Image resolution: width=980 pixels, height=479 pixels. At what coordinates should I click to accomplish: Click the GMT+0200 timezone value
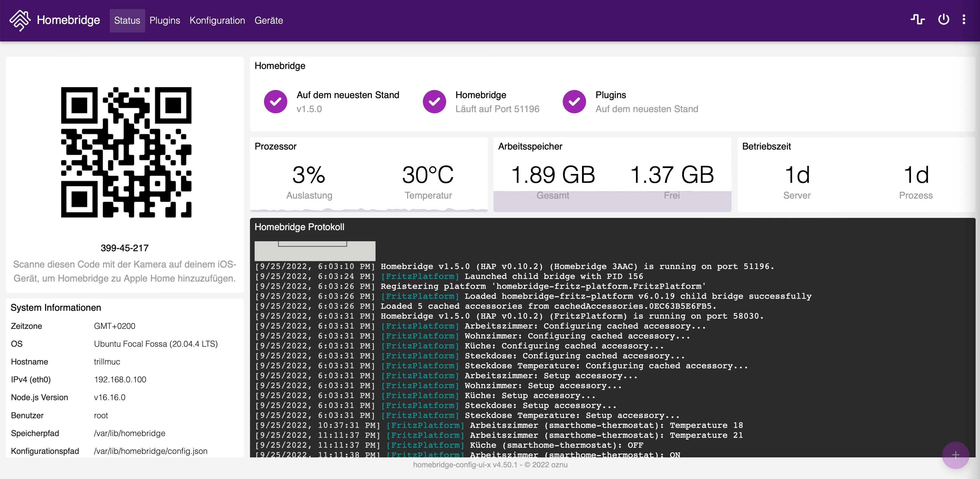[114, 326]
